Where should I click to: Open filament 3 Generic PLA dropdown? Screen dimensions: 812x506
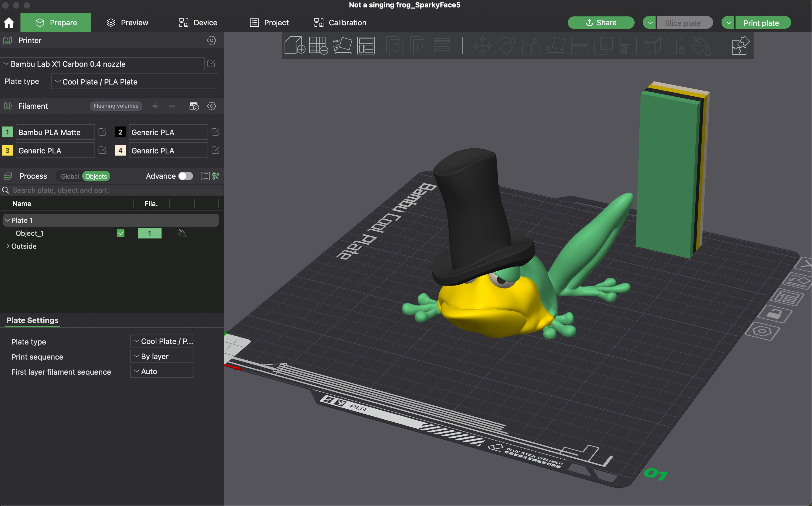pos(55,151)
